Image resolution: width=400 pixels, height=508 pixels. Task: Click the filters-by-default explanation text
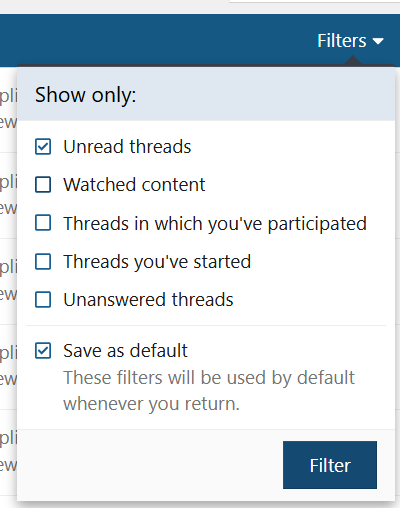(209, 391)
